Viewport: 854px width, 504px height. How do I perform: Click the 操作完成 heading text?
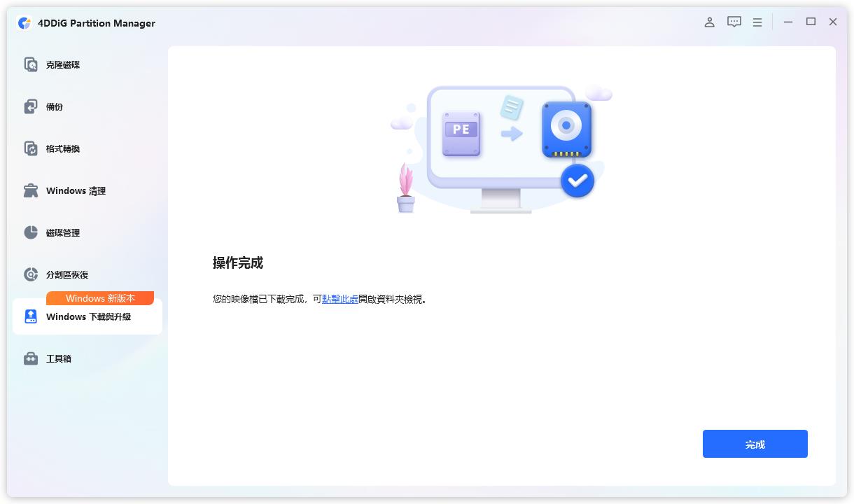pyautogui.click(x=238, y=263)
